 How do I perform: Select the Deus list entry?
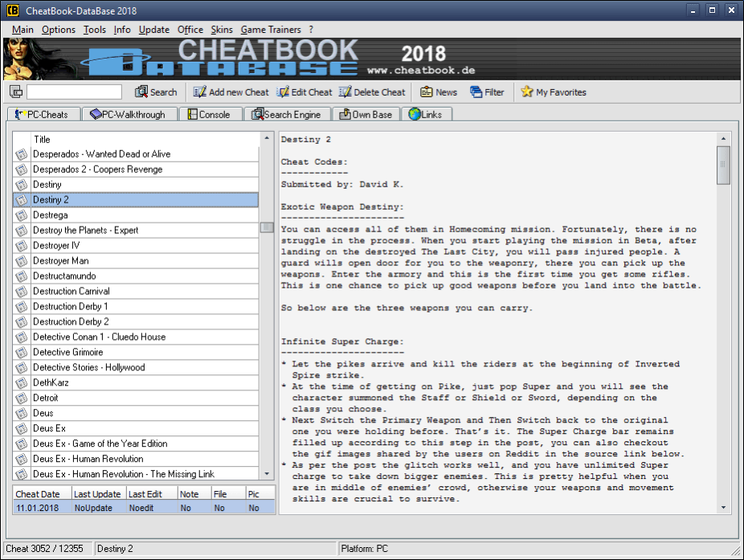[x=136, y=413]
